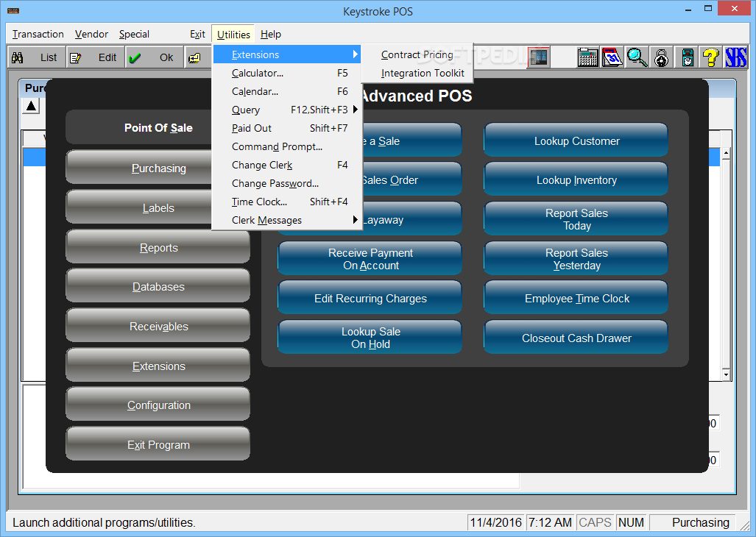Choose Time Clock... menu entry
This screenshot has width=756, height=537.
[x=287, y=202]
